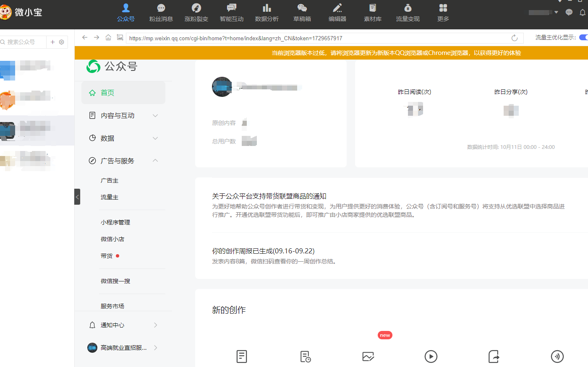
Task: Open 草稿箱 drafts box
Action: 302,13
